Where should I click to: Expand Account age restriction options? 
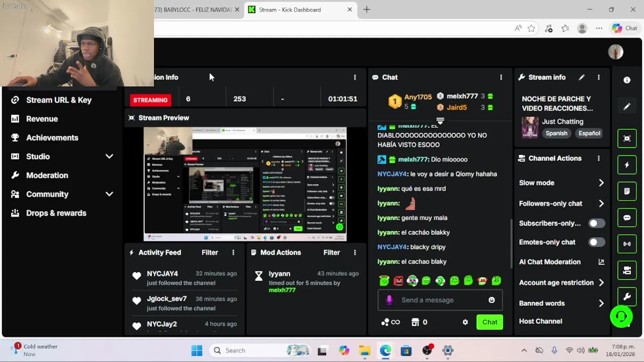click(x=601, y=283)
